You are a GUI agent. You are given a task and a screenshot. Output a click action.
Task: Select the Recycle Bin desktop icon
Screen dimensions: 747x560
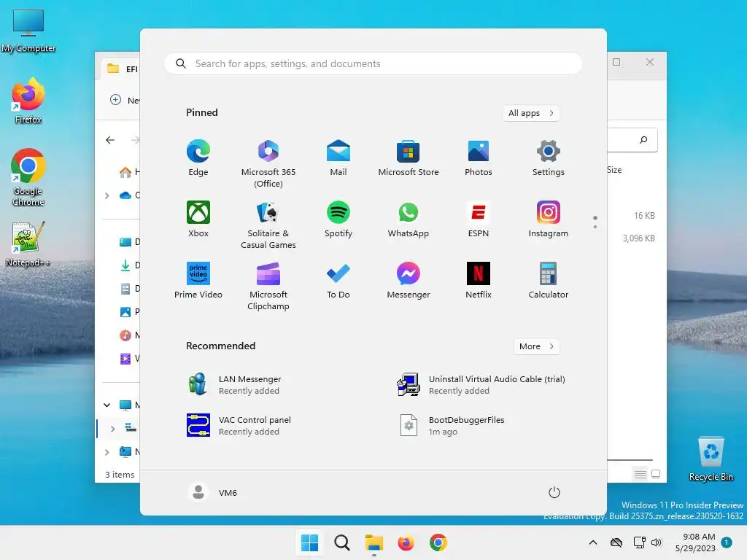(x=711, y=459)
